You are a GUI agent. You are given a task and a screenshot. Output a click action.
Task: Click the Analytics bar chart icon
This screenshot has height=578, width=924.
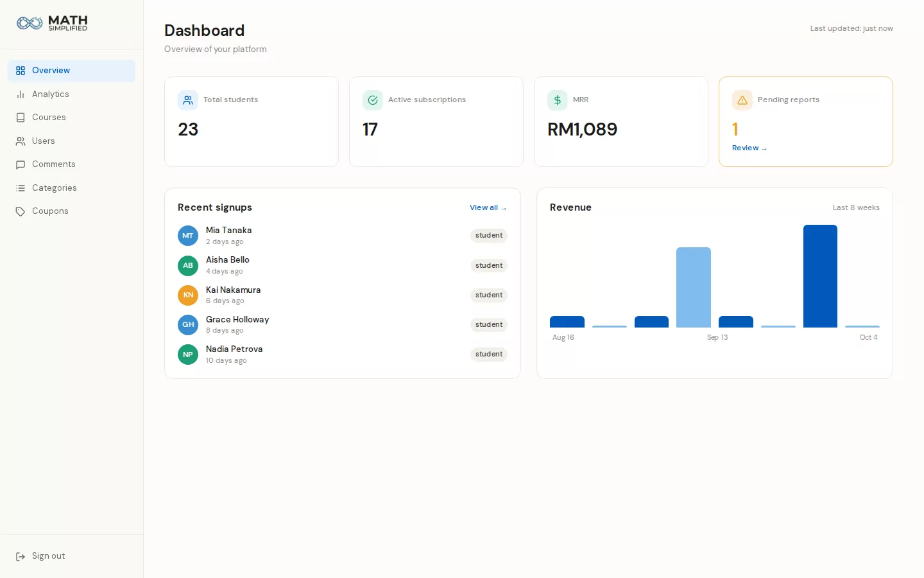coord(21,94)
